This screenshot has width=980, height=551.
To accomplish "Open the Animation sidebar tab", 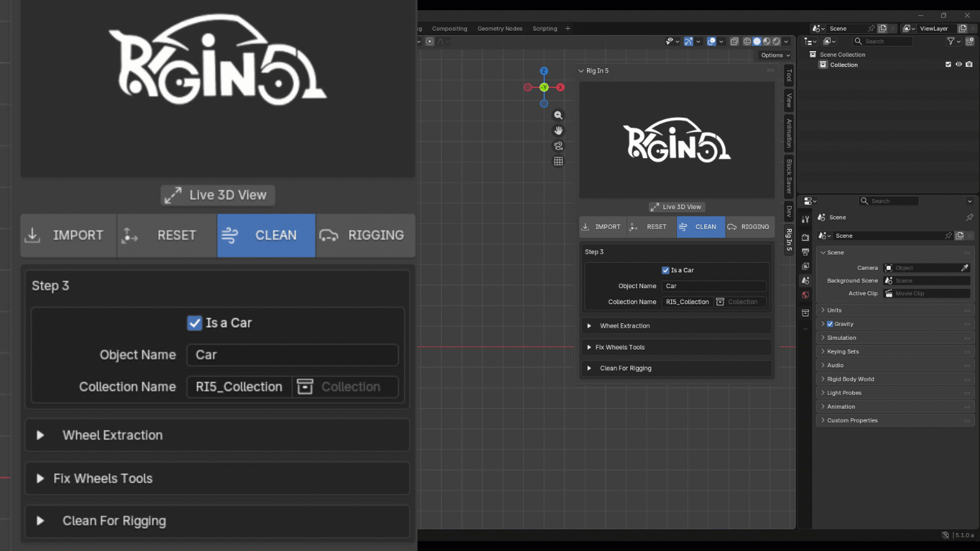I will (789, 133).
